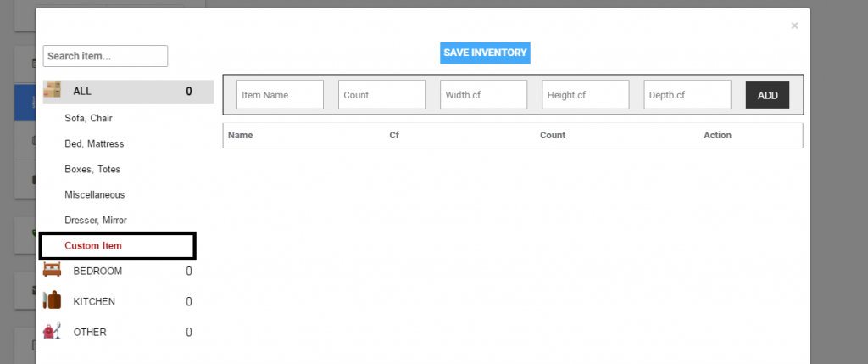Select the Boxes, Totes subcategory
Screen dimensions: 868x364
click(92, 169)
